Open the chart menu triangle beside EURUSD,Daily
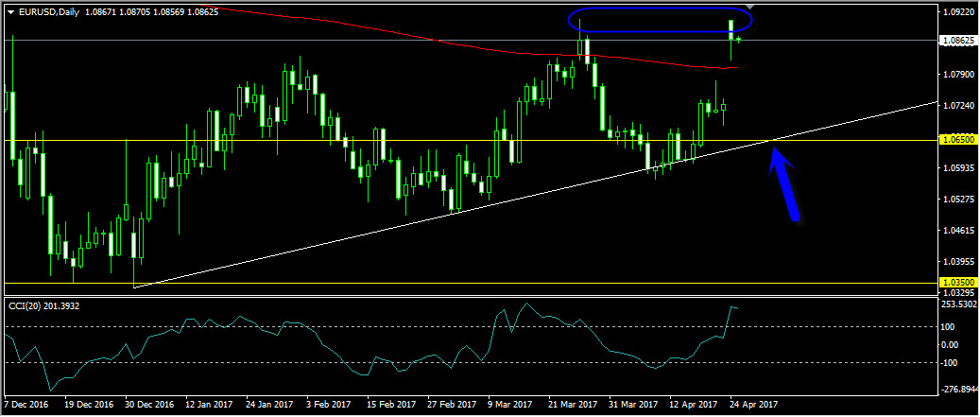 tap(10, 12)
